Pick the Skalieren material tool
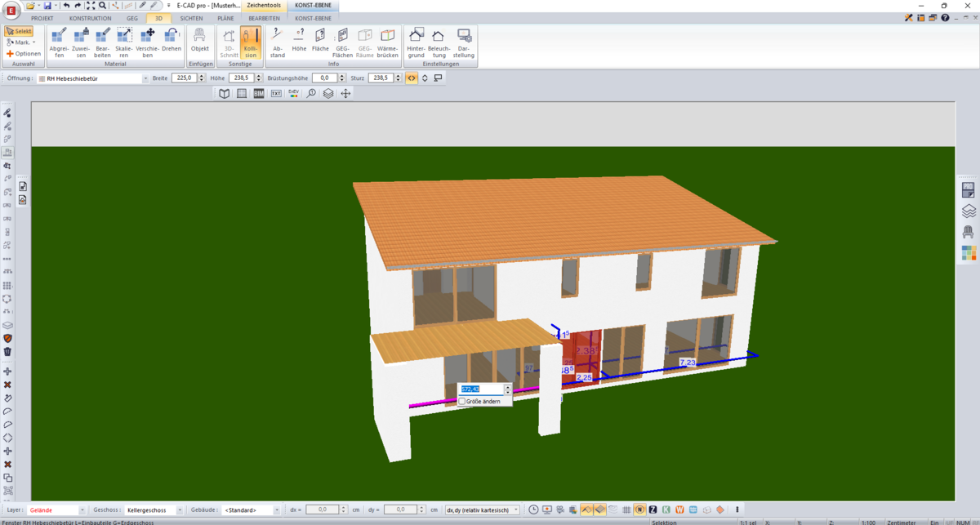Image resolution: width=980 pixels, height=525 pixels. pos(124,42)
